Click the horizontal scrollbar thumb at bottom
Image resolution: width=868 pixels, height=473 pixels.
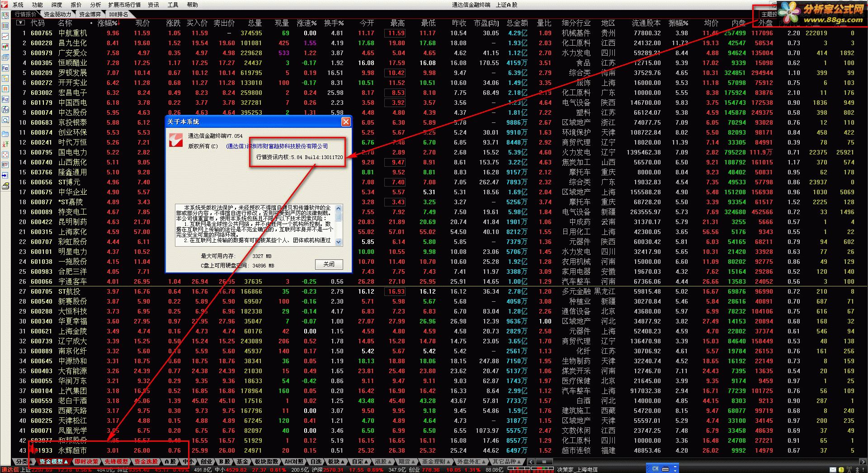(x=544, y=461)
